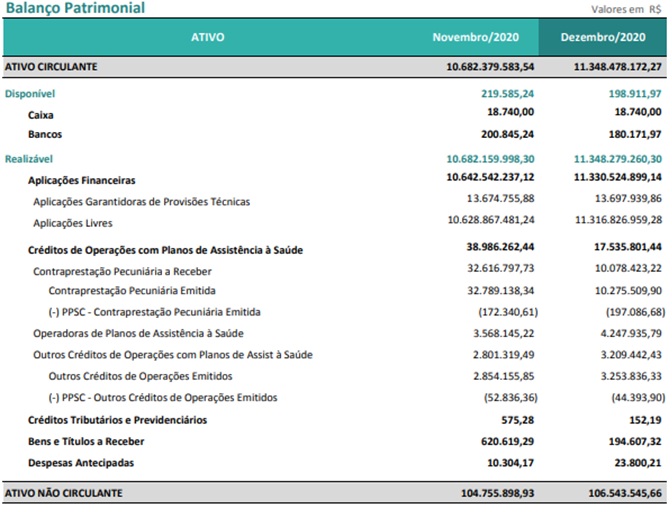Select value 10.275.509,90

tap(628, 291)
